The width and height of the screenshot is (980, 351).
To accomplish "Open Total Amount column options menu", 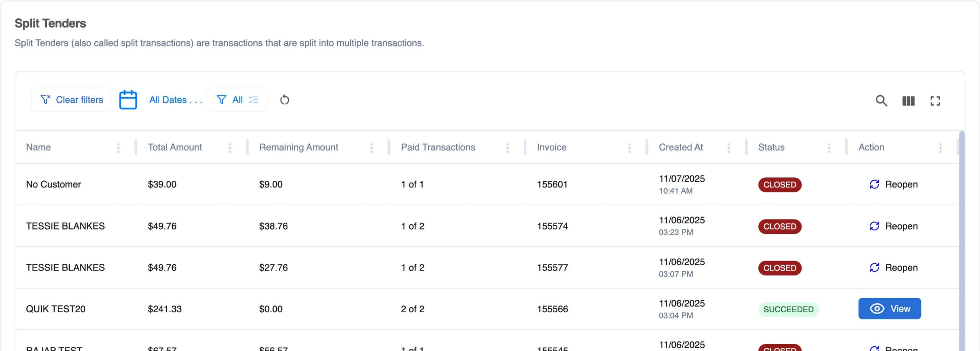I will [x=230, y=148].
